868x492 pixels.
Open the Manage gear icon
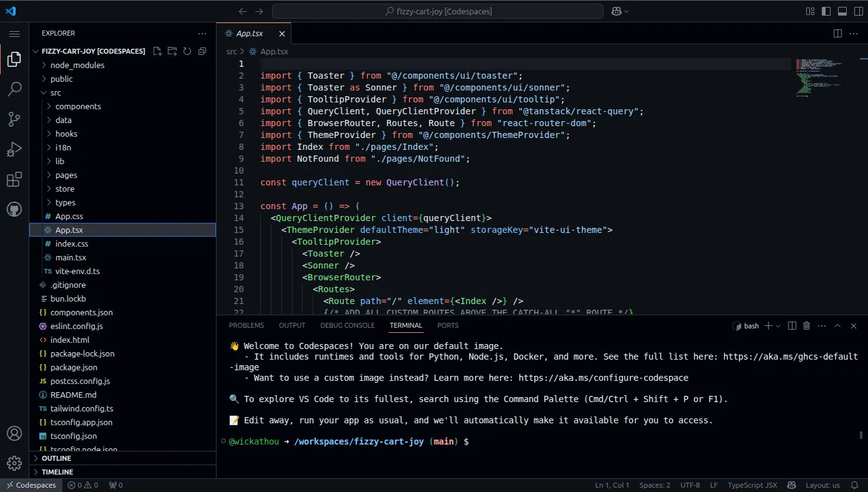tap(14, 463)
